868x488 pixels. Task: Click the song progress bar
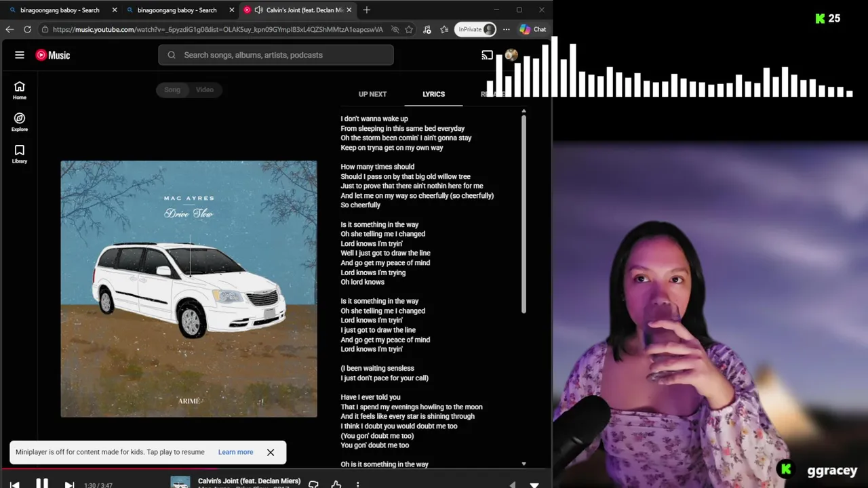click(276, 468)
